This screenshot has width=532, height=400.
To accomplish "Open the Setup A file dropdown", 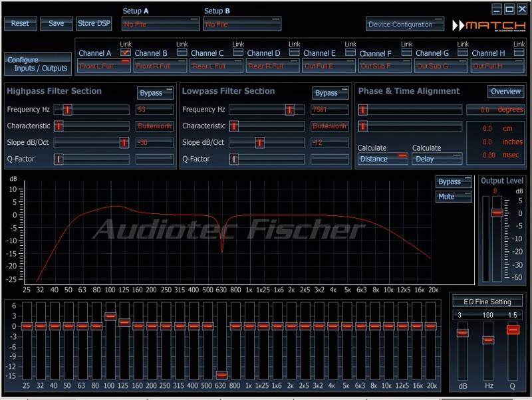I will point(160,24).
